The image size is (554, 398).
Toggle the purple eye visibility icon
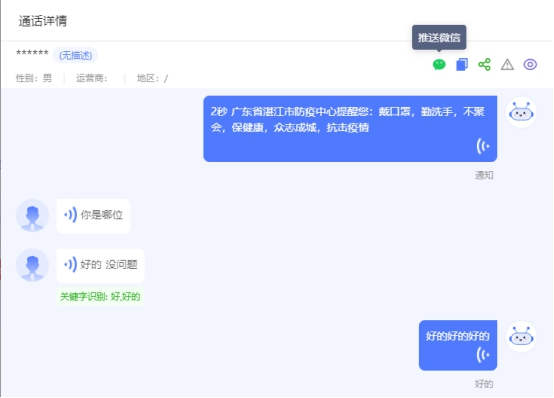[530, 65]
